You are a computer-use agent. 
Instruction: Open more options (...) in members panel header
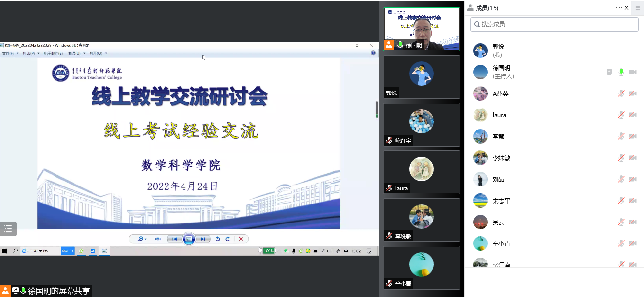tap(619, 8)
